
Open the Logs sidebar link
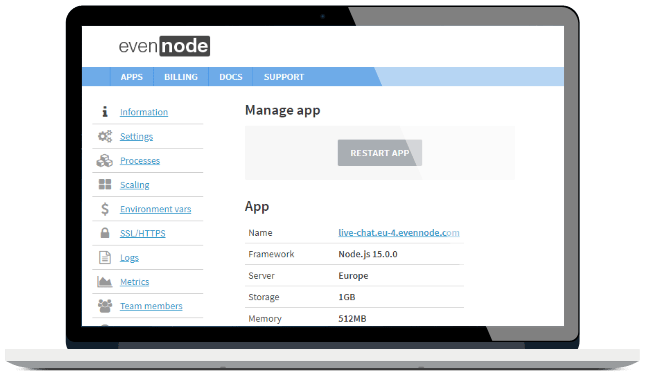(129, 258)
